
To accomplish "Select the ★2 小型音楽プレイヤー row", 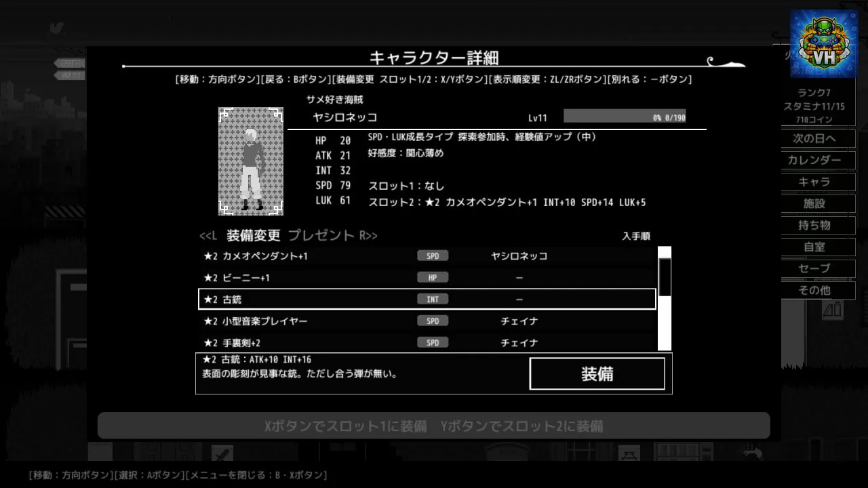I will [x=427, y=321].
